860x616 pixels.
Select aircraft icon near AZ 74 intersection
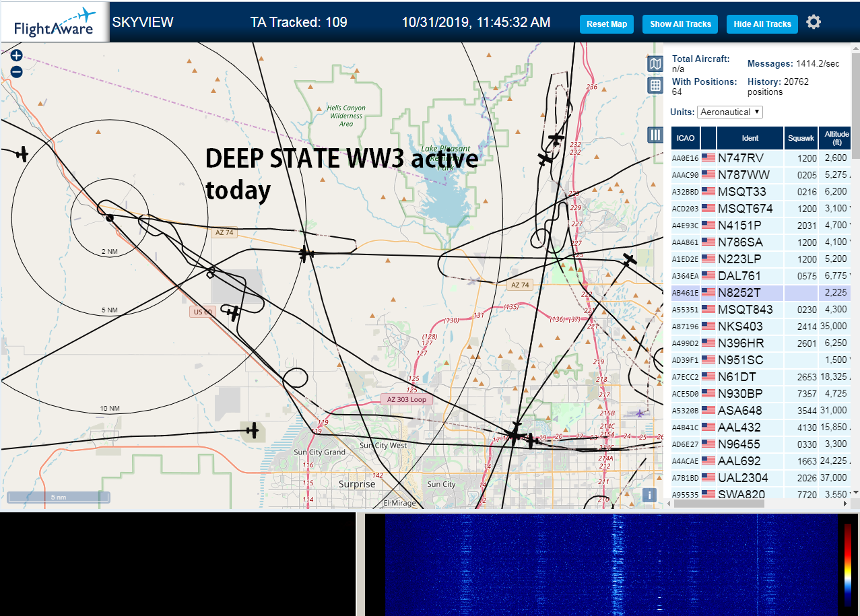pyautogui.click(x=306, y=254)
